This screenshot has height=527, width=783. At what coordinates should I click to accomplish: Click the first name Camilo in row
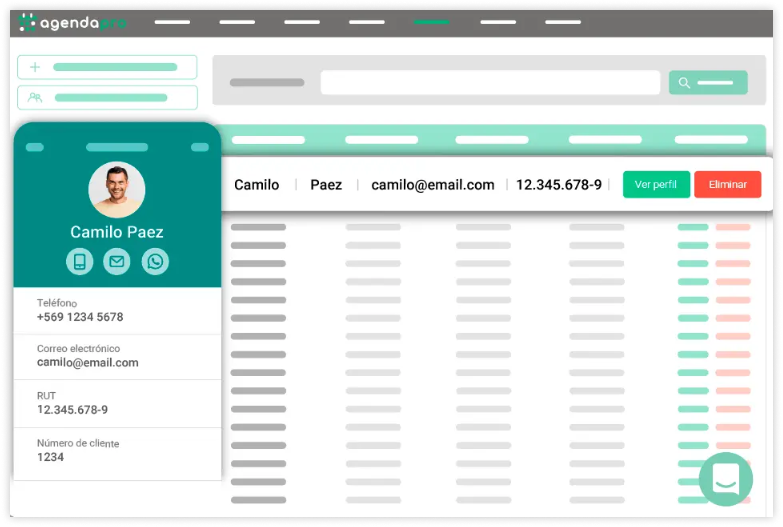tap(257, 185)
